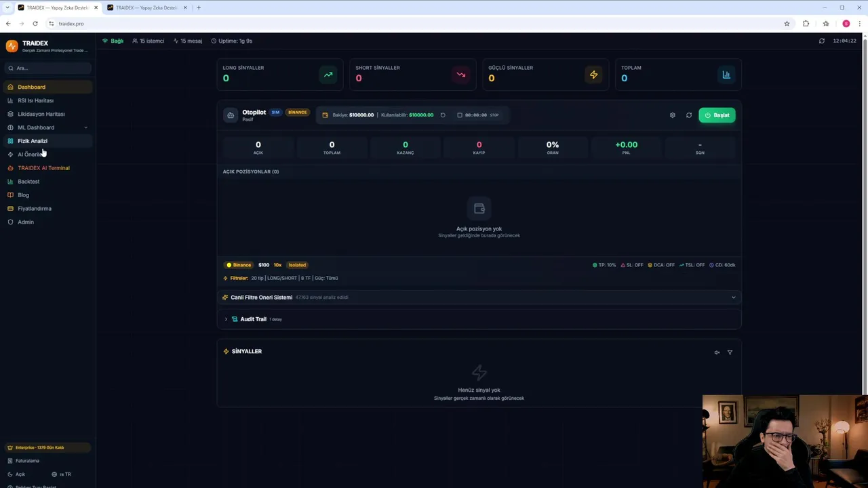Image resolution: width=868 pixels, height=488 pixels.
Task: Click the 15 mesaj activity indicator
Action: point(188,41)
